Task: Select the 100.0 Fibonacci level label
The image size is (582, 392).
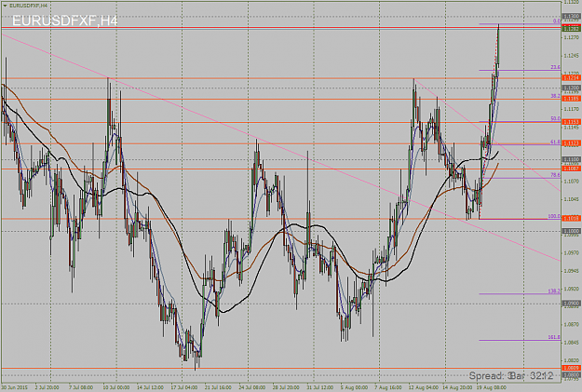Action: (x=554, y=216)
